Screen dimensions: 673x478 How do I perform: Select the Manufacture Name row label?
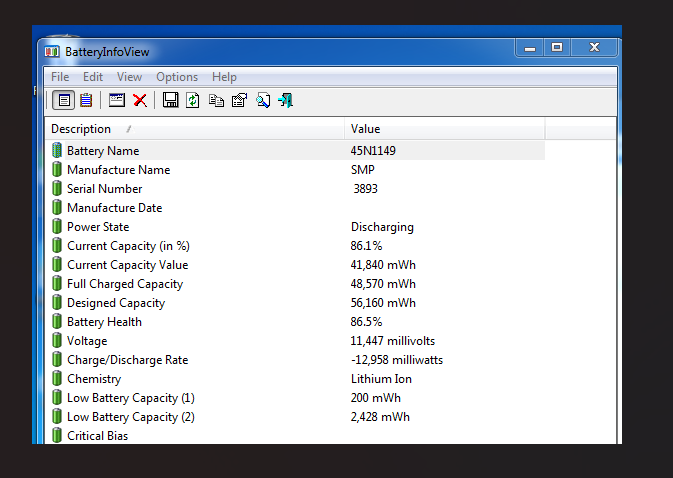tap(118, 170)
